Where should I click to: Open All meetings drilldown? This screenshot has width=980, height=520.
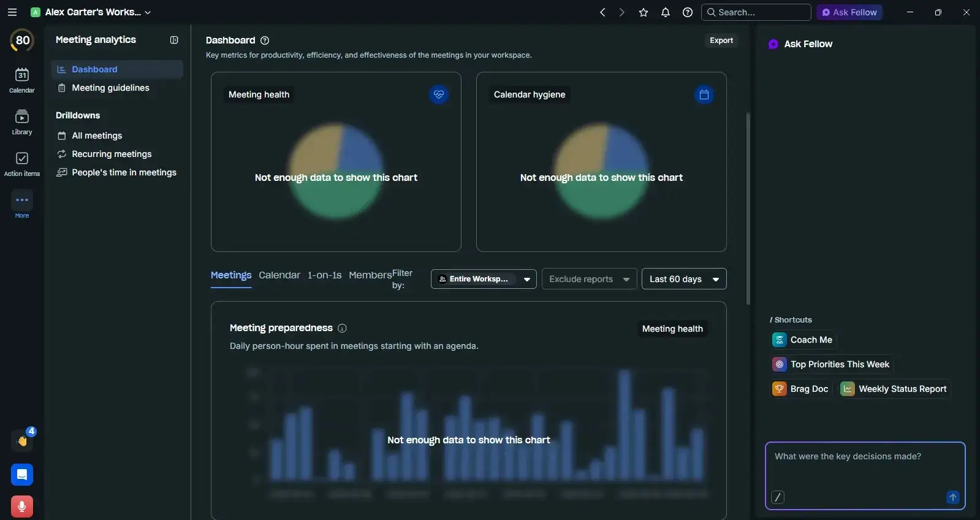(x=117, y=136)
